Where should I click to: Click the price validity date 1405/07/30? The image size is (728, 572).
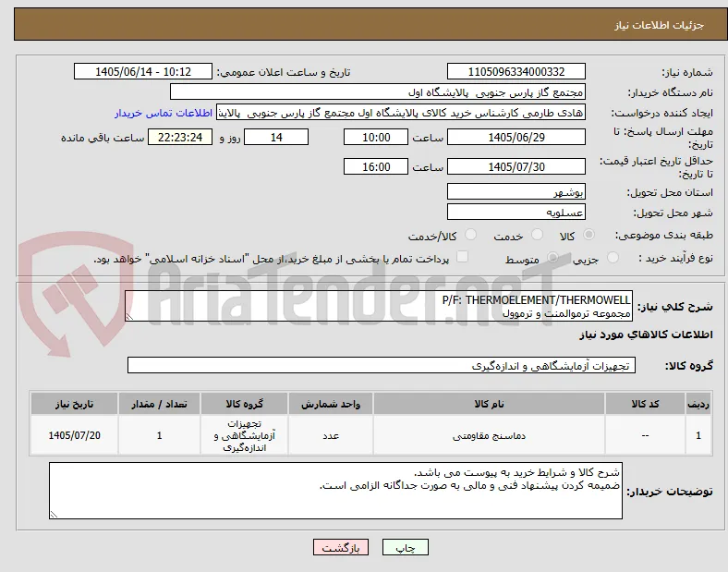[x=516, y=166]
